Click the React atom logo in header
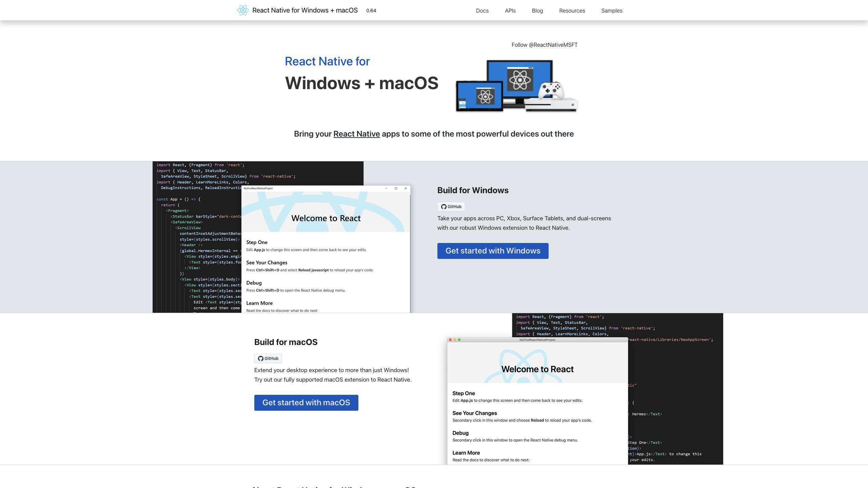This screenshot has width=868, height=488. pyautogui.click(x=243, y=10)
